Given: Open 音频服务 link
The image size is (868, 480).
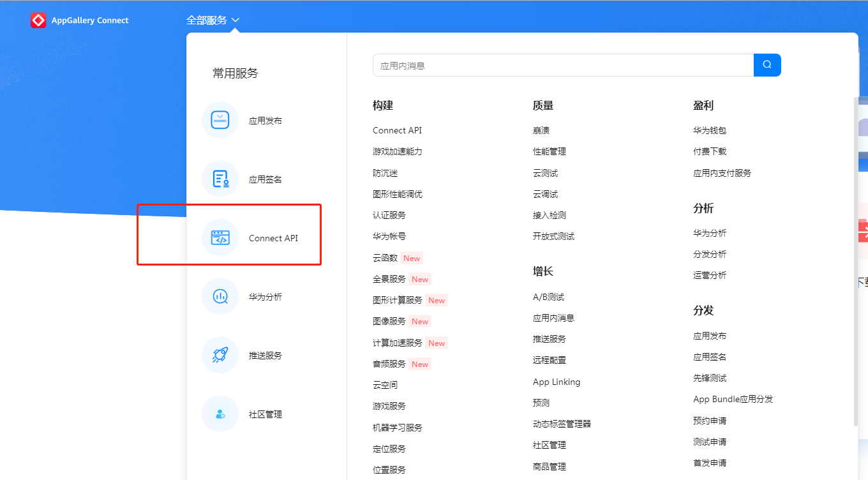Looking at the screenshot, I should pos(389,364).
